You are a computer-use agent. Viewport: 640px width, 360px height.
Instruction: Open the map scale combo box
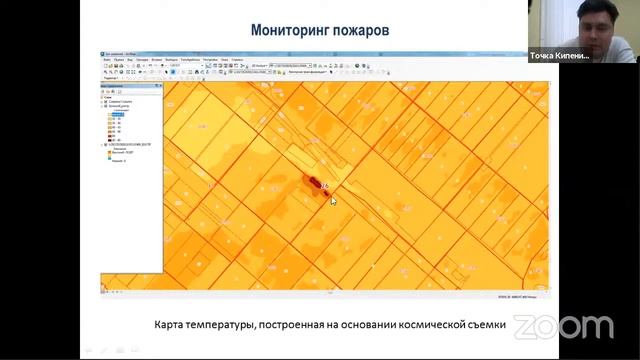pyautogui.click(x=187, y=66)
